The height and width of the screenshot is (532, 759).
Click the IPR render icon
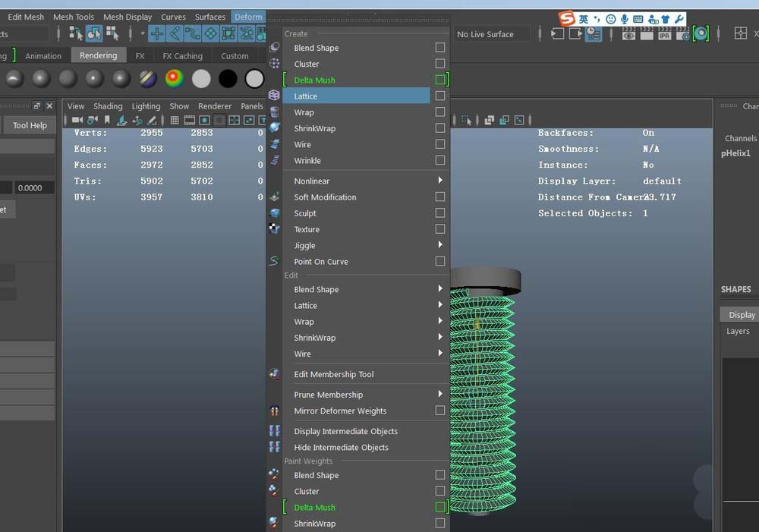tap(665, 33)
